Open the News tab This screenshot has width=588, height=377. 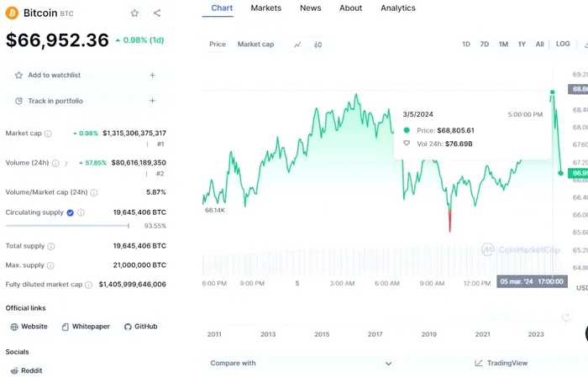tap(311, 8)
